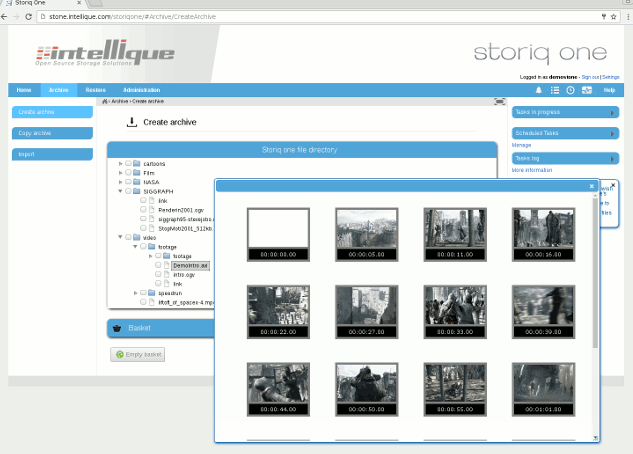This screenshot has width=633, height=454.
Task: Check the intro.ogv checkbox
Action: [158, 274]
